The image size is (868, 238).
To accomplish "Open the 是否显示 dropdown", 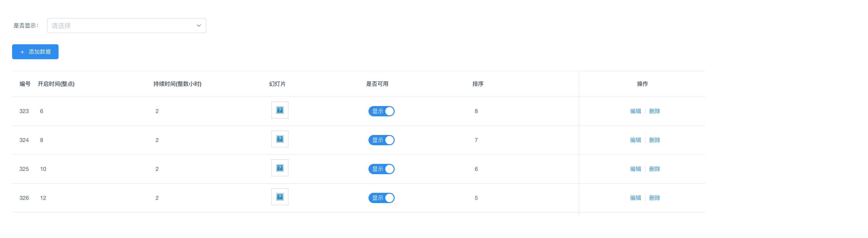I will click(126, 26).
